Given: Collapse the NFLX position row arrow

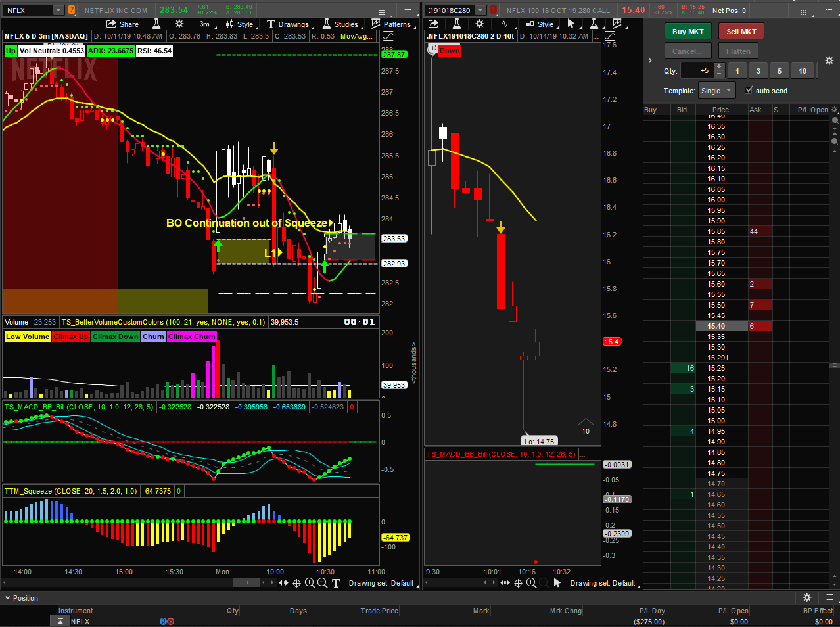Looking at the screenshot, I should click(60, 621).
